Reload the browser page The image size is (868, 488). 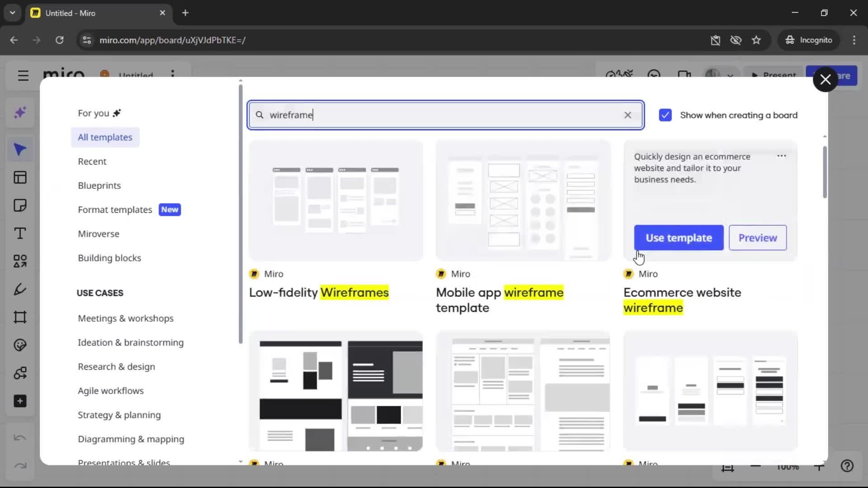point(59,40)
